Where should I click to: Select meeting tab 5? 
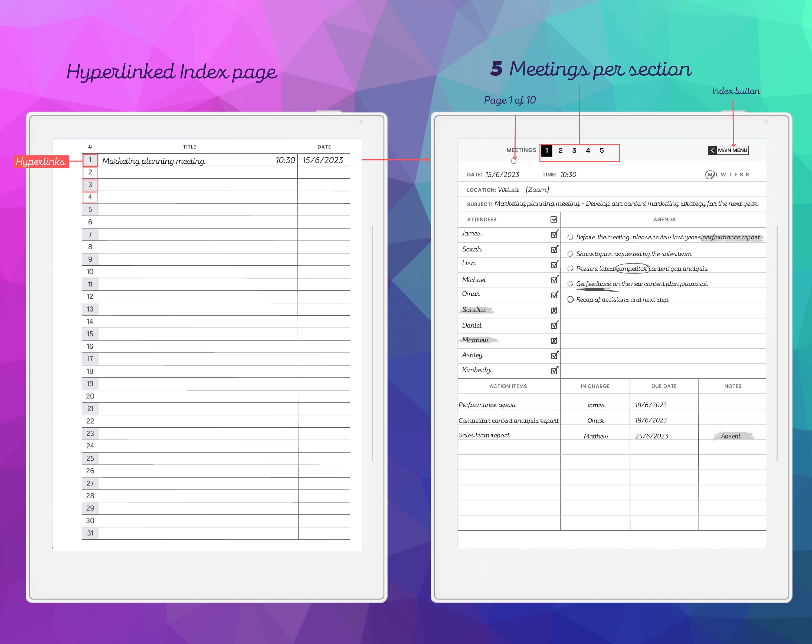[x=602, y=151]
